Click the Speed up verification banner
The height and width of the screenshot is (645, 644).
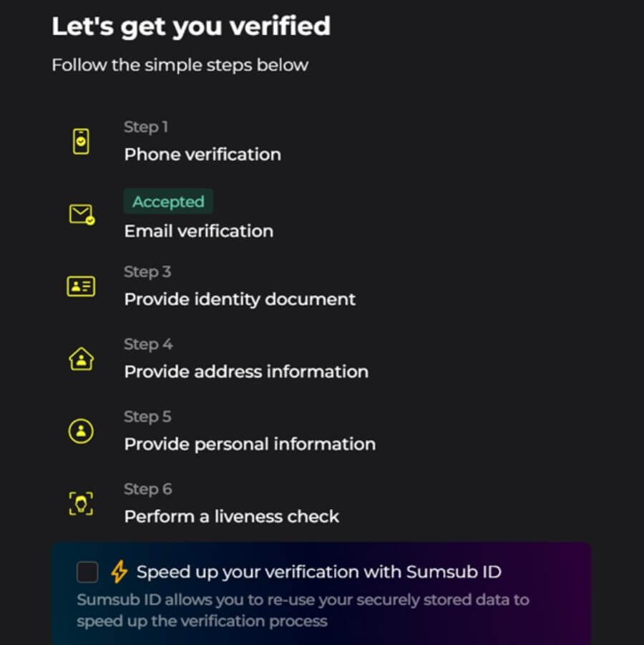pyautogui.click(x=322, y=593)
